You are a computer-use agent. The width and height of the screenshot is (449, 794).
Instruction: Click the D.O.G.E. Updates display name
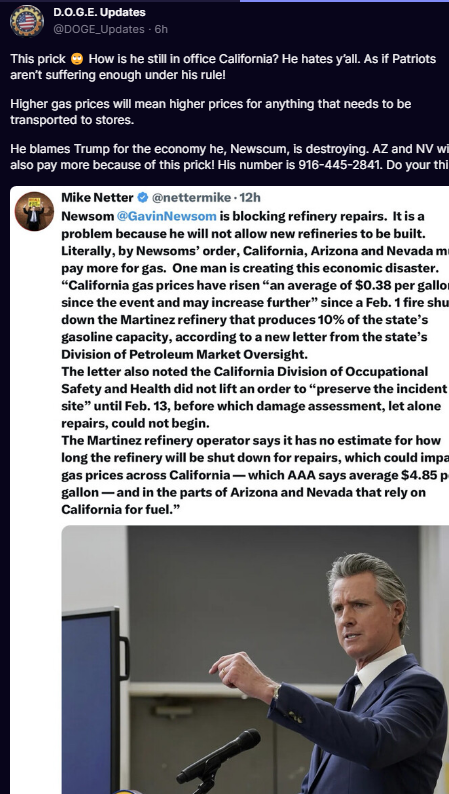(99, 12)
